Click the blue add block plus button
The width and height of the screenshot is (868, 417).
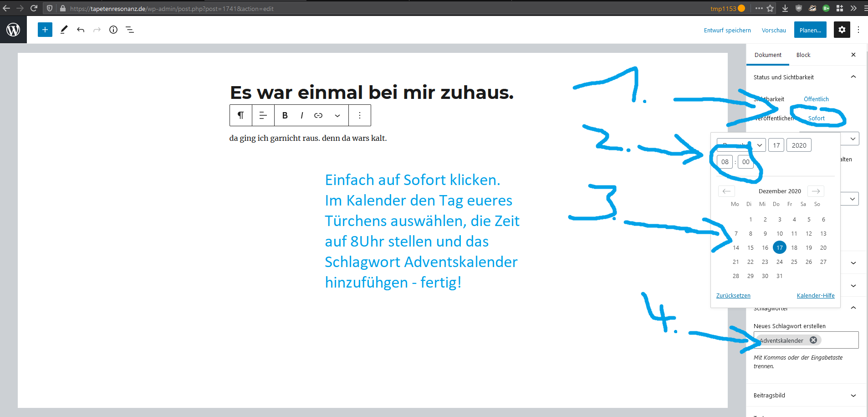coord(45,30)
